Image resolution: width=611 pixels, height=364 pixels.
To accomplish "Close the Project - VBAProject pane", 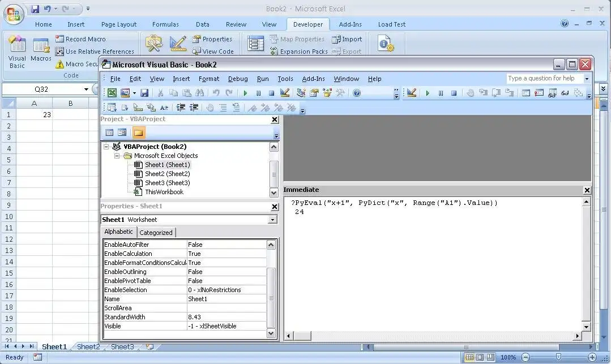I will coord(275,119).
